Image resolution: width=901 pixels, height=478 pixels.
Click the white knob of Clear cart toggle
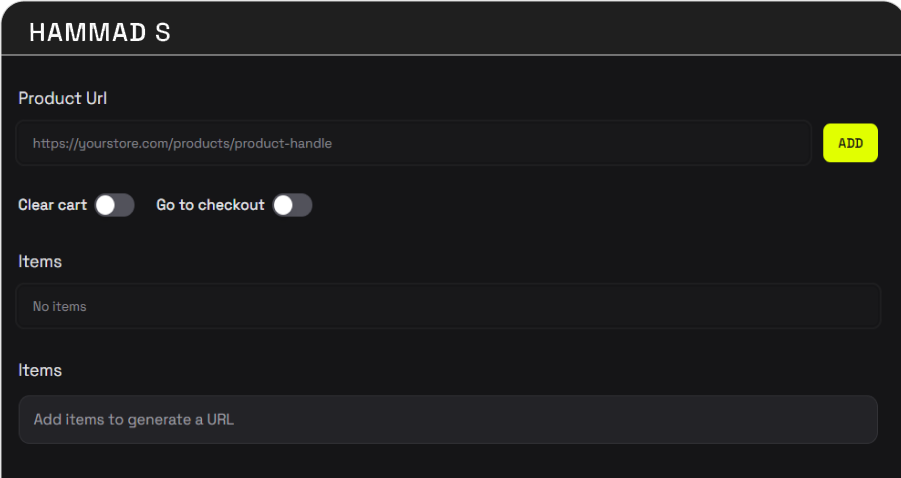coord(105,205)
